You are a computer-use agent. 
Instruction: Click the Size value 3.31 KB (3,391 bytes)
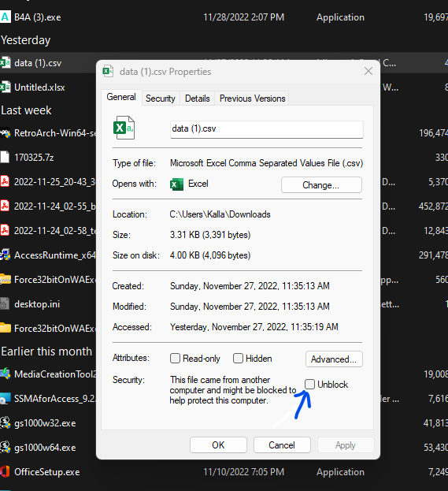point(210,235)
